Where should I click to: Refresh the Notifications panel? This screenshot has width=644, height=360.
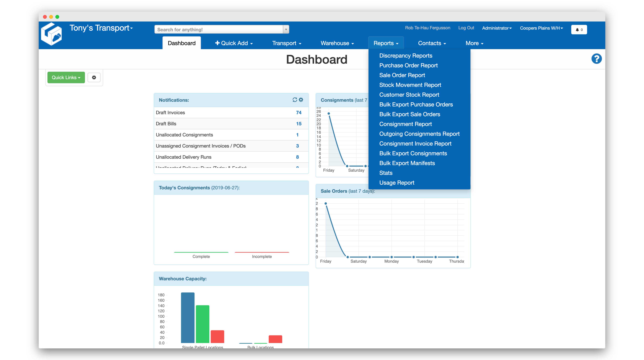point(295,100)
